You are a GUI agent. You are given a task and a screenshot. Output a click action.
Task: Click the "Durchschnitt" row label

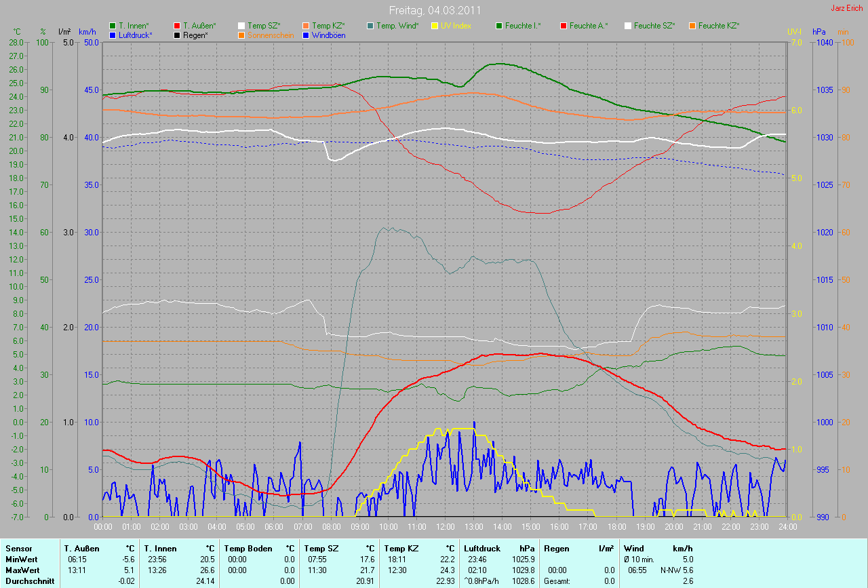(x=30, y=581)
